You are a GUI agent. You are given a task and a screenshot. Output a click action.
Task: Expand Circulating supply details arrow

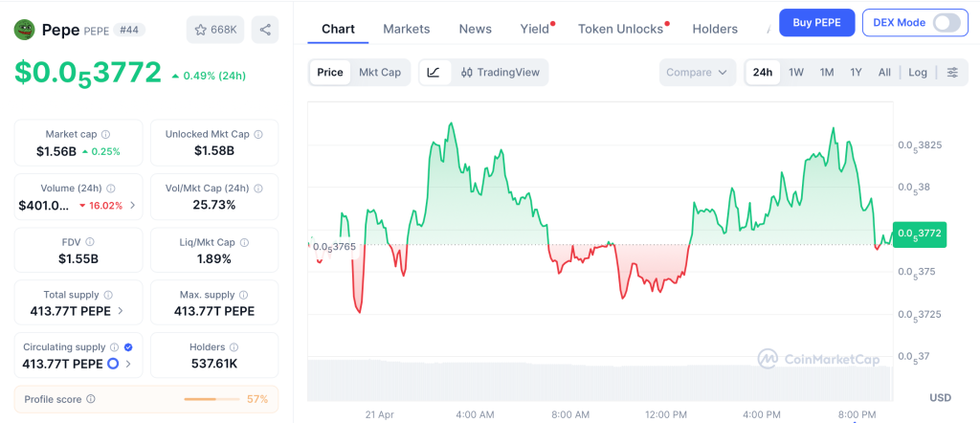pyautogui.click(x=129, y=364)
